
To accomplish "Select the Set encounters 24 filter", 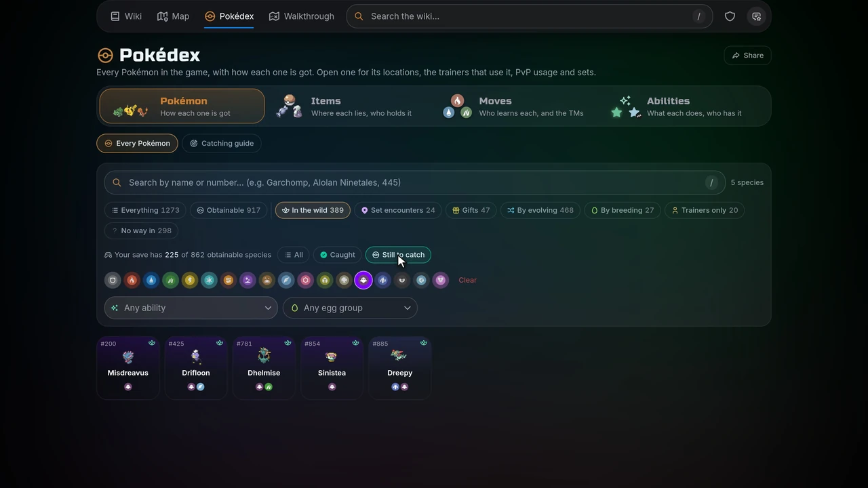I will tap(398, 210).
